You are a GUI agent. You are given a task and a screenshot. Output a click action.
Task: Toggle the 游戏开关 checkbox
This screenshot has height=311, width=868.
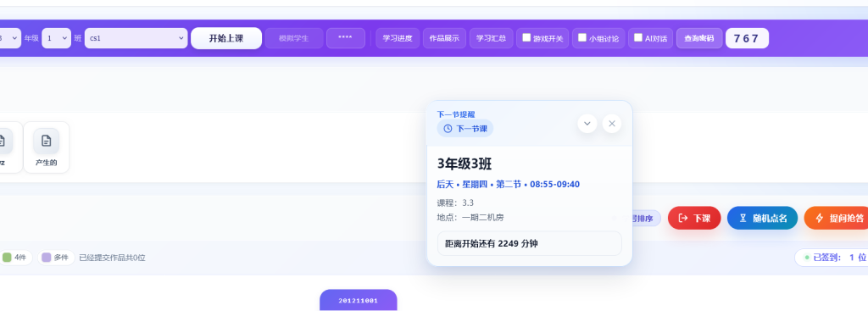point(526,37)
